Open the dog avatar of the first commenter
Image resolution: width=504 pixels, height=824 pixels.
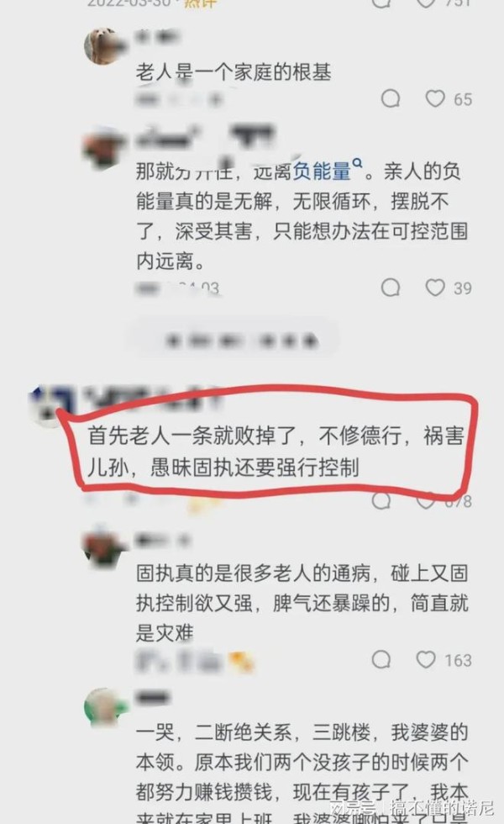tap(104, 46)
